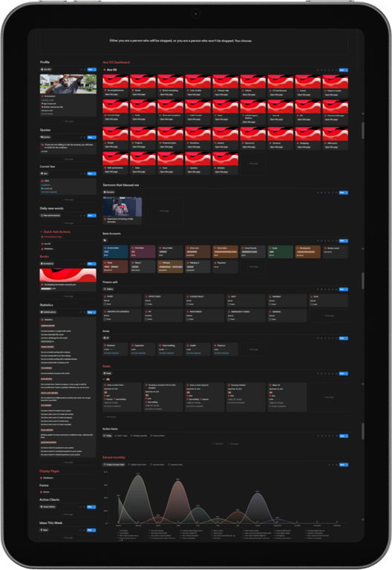The width and height of the screenshot is (392, 570).
Task: Click the Shopping page icon
Action: [298, 142]
